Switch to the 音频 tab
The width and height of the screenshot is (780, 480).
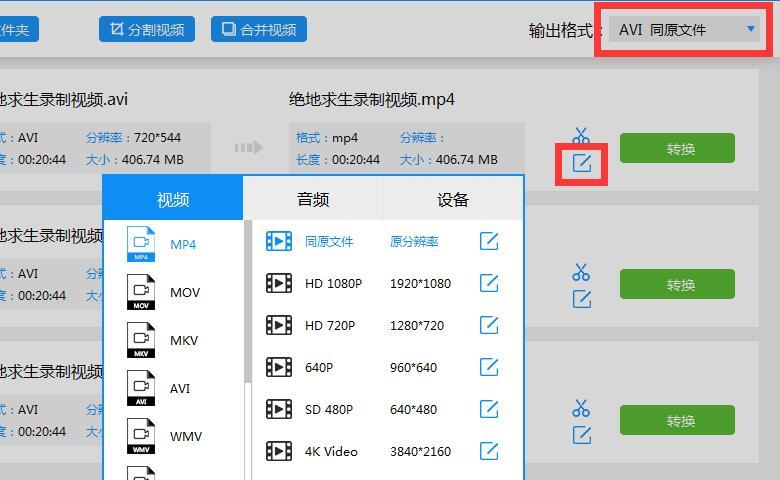tap(313, 198)
